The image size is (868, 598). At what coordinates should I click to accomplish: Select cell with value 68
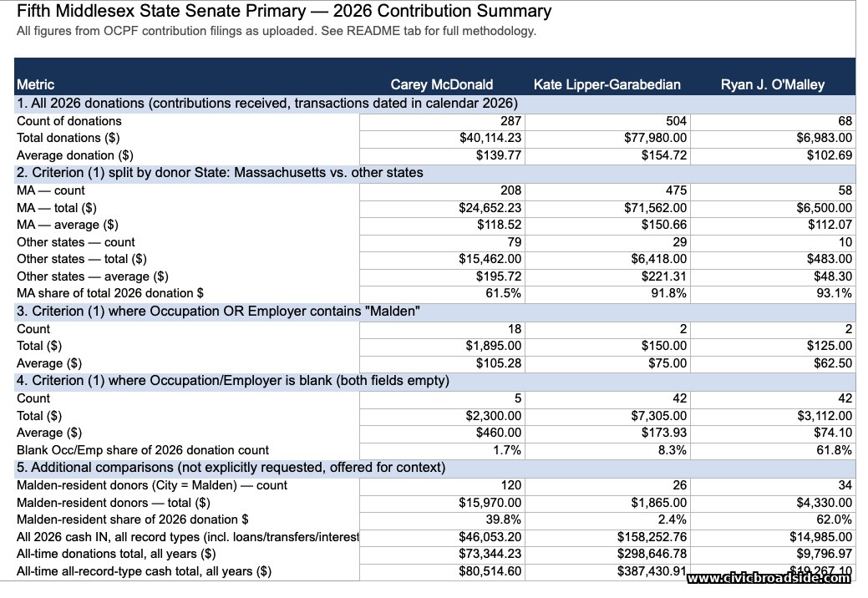[x=773, y=122]
